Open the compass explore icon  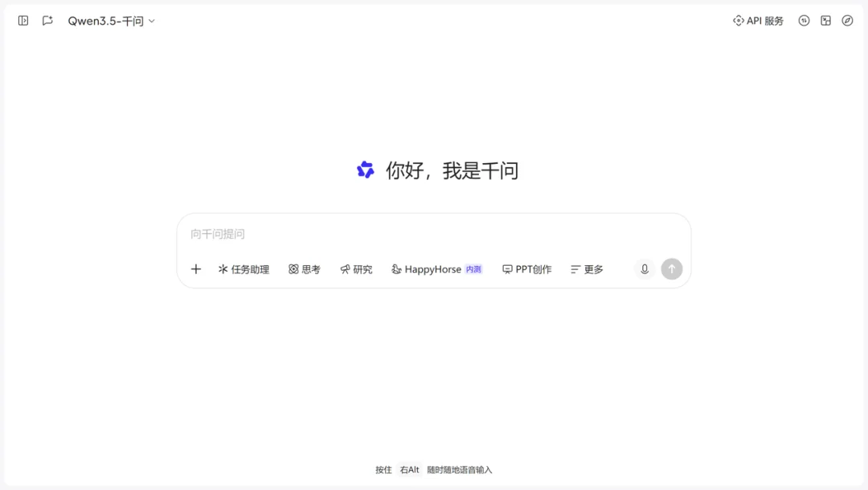[847, 21]
